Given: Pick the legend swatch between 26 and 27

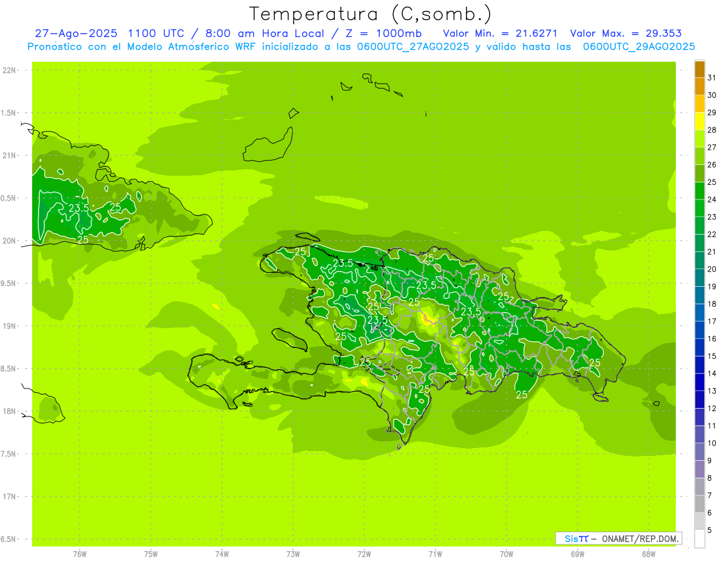Looking at the screenshot, I should 699,156.
